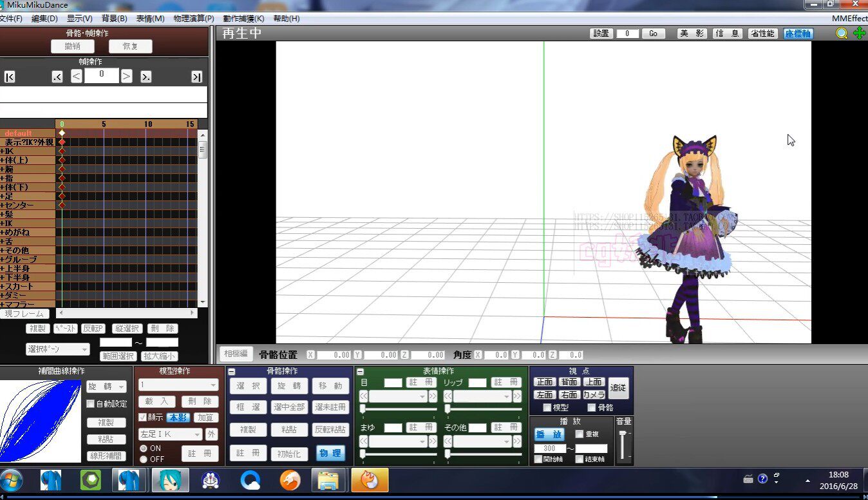Image resolution: width=868 pixels, height=500 pixels.
Task: Go to previous keyframe button
Action: point(57,77)
